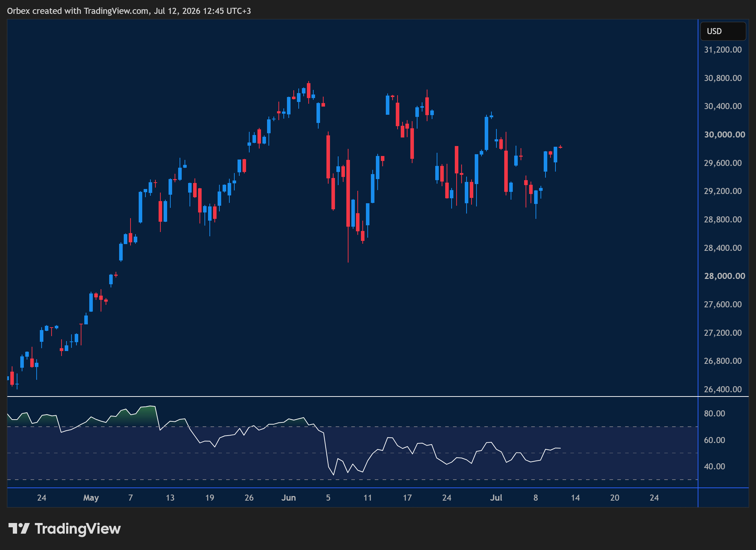Click the latest small red candle

pyautogui.click(x=560, y=147)
